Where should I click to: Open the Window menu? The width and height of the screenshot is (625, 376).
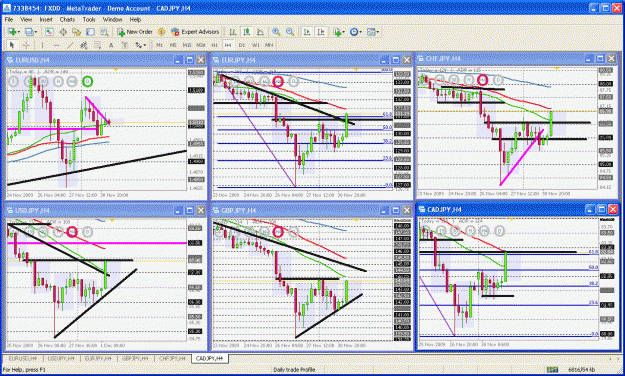112,19
